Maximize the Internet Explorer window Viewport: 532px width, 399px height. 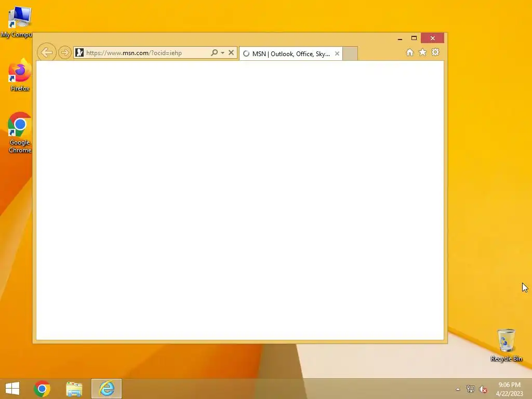point(414,38)
